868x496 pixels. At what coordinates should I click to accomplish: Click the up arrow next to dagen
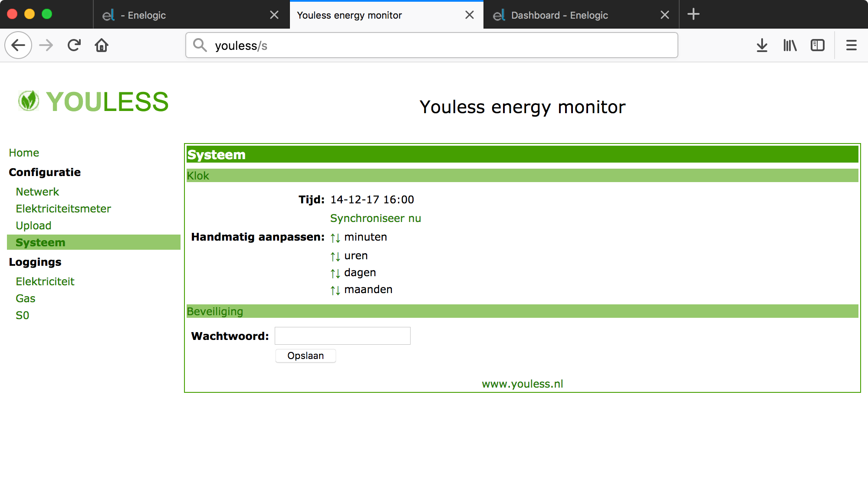pos(333,274)
